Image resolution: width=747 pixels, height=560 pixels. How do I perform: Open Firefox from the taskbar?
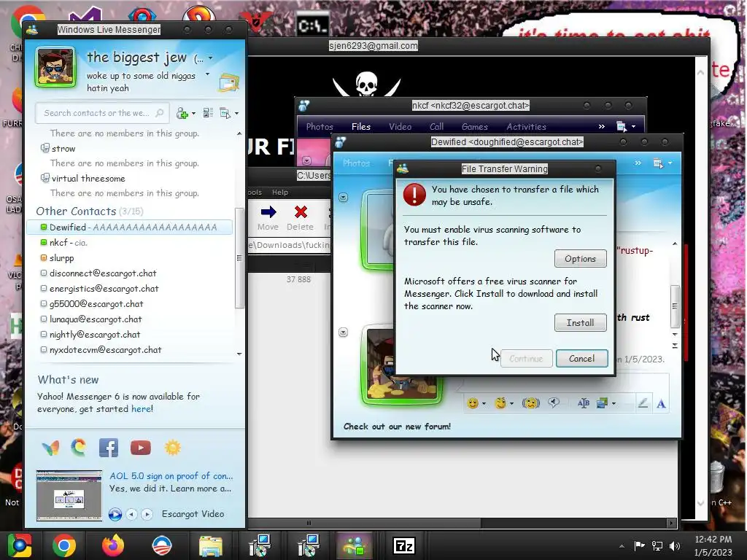point(113,545)
